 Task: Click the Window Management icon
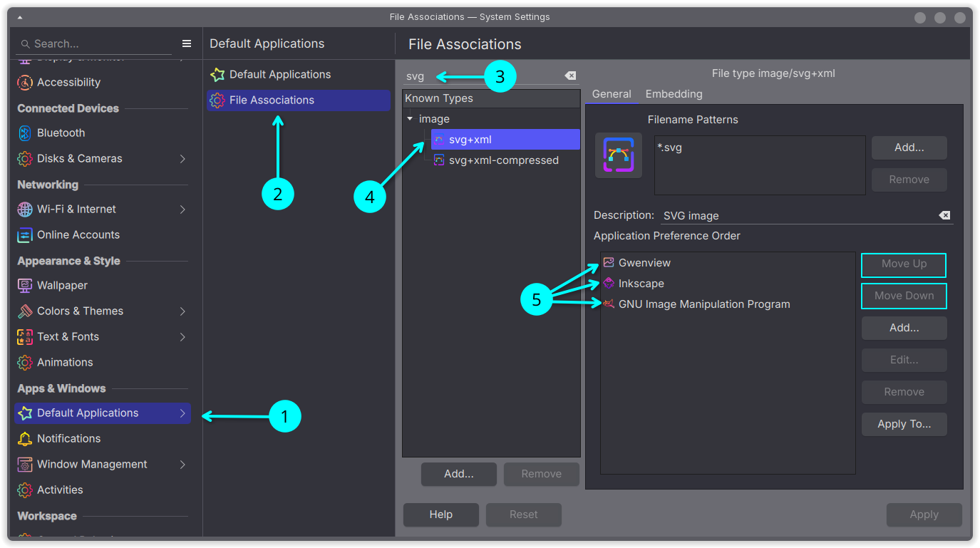pyautogui.click(x=25, y=465)
